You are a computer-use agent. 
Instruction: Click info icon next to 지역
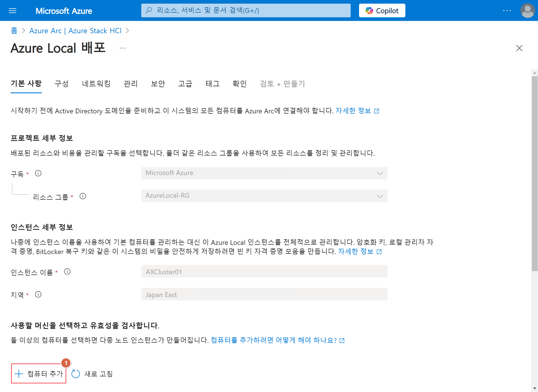pos(38,295)
